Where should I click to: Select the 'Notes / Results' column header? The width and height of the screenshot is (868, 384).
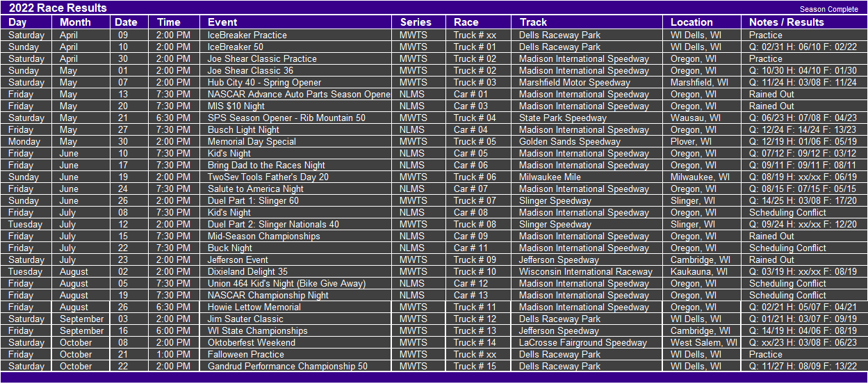pos(787,22)
